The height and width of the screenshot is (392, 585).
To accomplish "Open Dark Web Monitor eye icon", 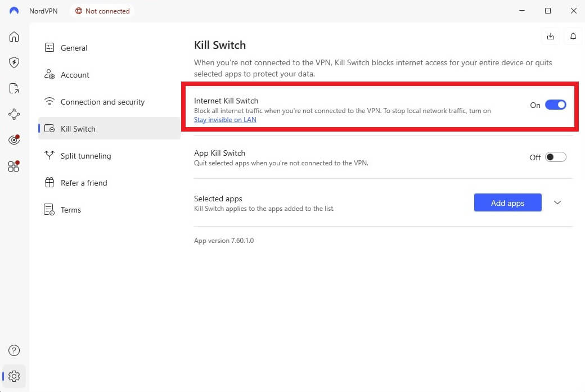I will click(x=13, y=139).
